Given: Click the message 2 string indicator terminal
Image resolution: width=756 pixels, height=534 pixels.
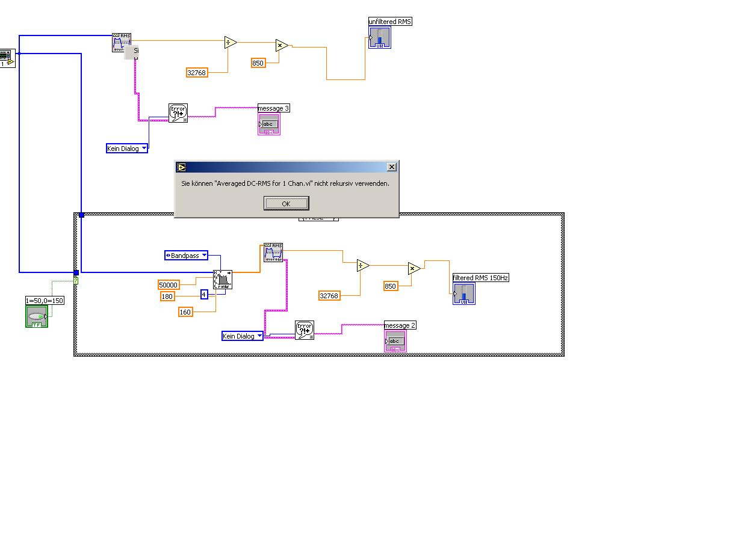Looking at the screenshot, I should pyautogui.click(x=395, y=341).
